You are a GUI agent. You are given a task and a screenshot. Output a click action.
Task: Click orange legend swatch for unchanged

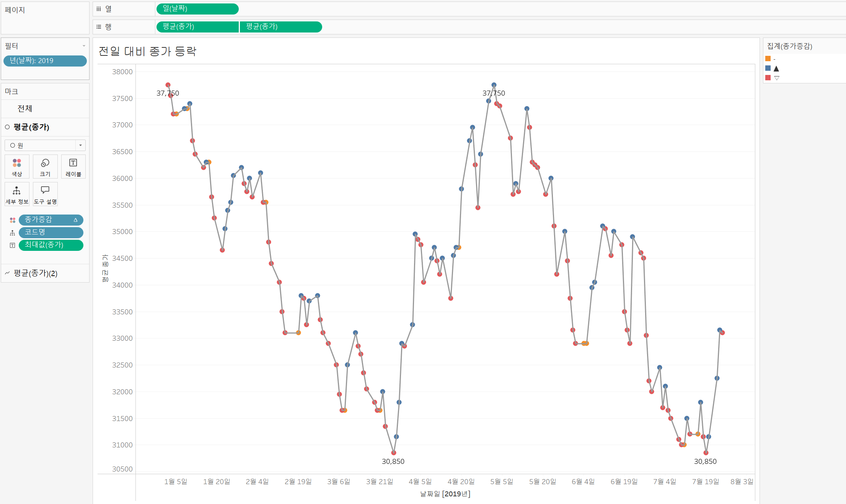[768, 59]
